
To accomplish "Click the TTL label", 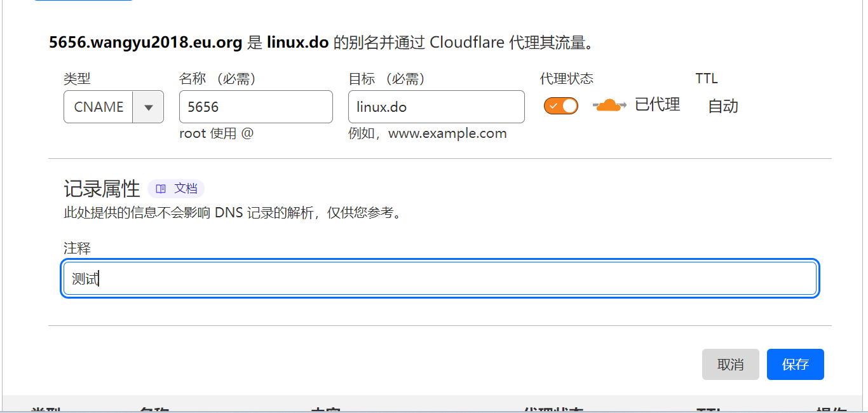I will pyautogui.click(x=707, y=79).
